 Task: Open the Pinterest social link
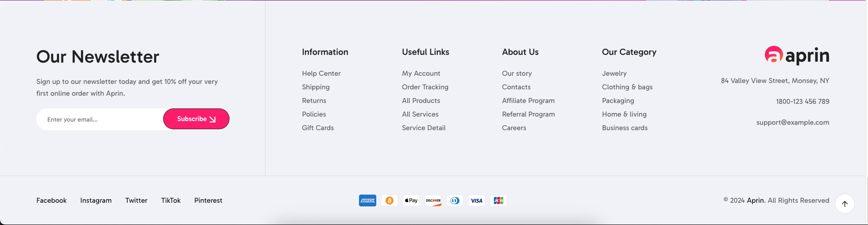point(208,201)
